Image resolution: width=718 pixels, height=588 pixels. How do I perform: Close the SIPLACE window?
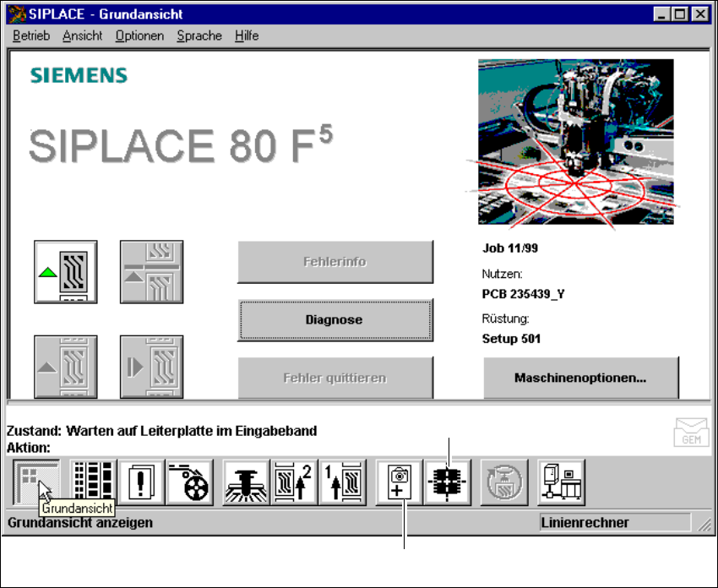700,14
